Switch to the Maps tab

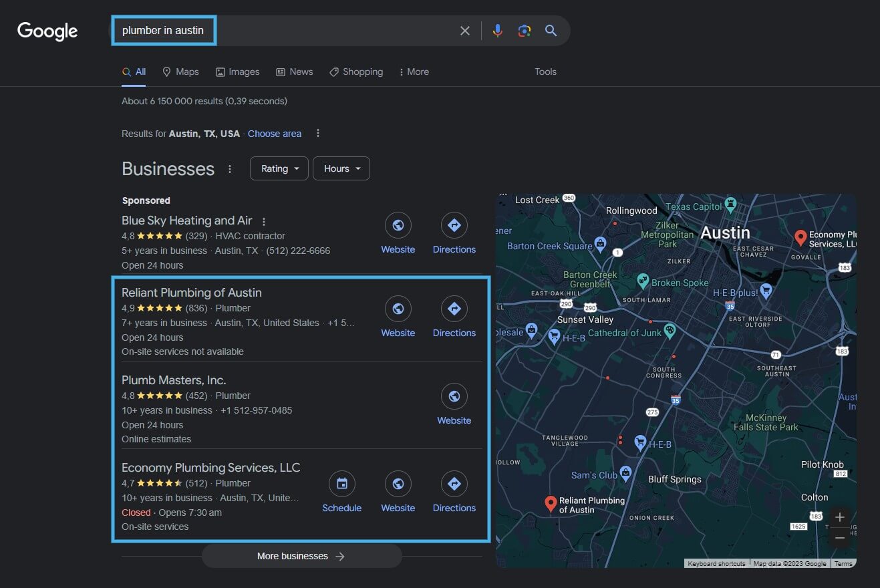pos(180,71)
